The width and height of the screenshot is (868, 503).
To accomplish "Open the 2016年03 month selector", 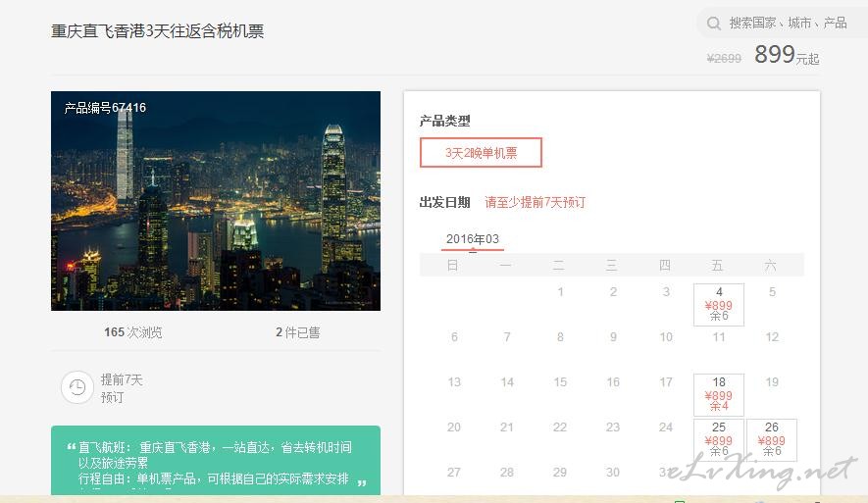I will [472, 239].
